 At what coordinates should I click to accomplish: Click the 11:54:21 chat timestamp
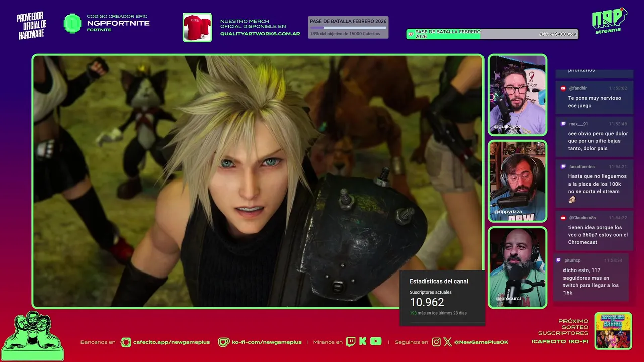[x=618, y=167]
